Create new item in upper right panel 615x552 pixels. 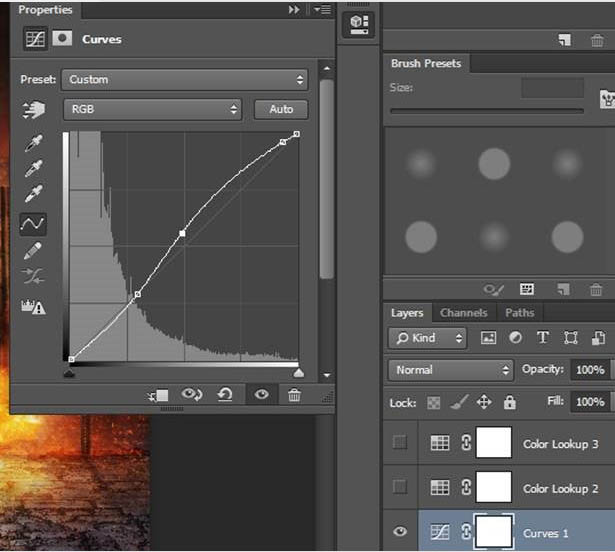(x=565, y=40)
